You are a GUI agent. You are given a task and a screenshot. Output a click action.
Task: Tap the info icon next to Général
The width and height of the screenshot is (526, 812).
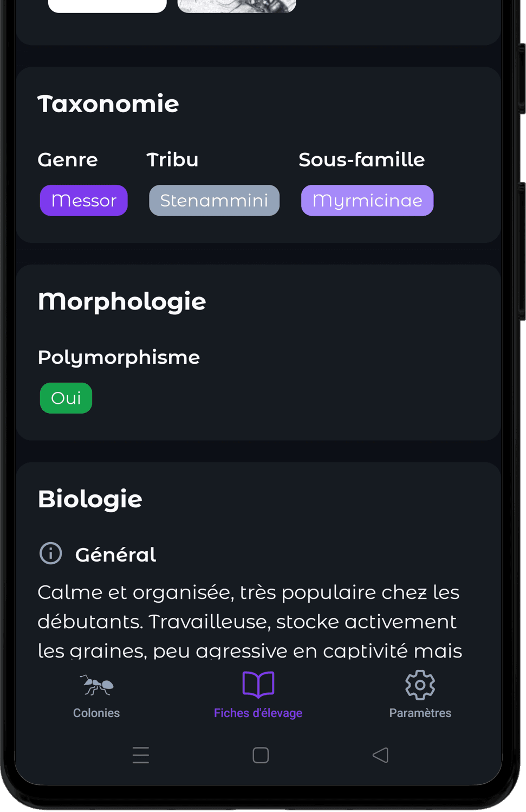tap(50, 553)
